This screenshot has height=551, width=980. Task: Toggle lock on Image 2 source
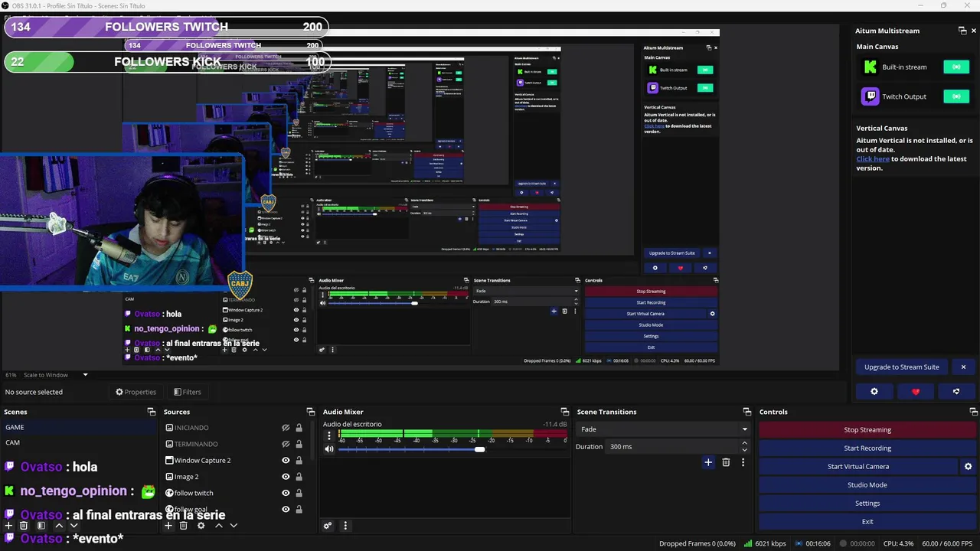(299, 477)
